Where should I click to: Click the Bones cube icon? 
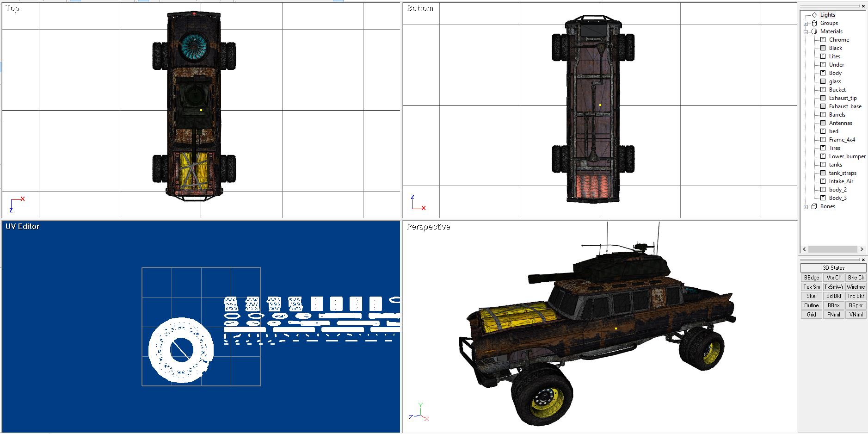pos(814,206)
